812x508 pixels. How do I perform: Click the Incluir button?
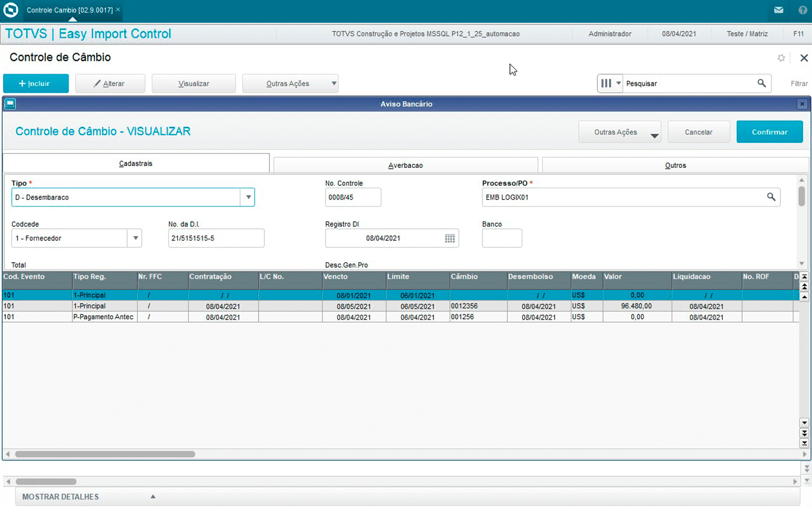(x=36, y=84)
